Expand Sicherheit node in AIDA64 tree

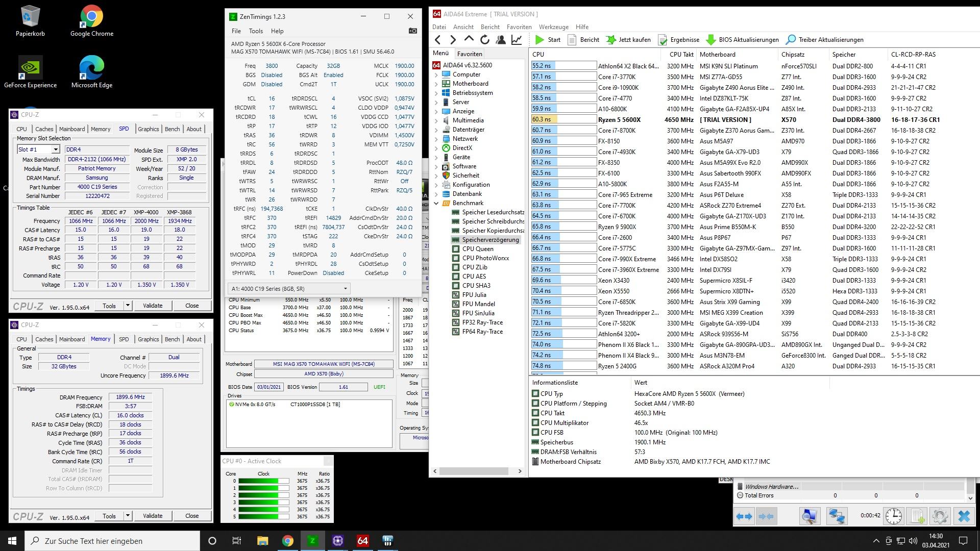click(x=436, y=176)
